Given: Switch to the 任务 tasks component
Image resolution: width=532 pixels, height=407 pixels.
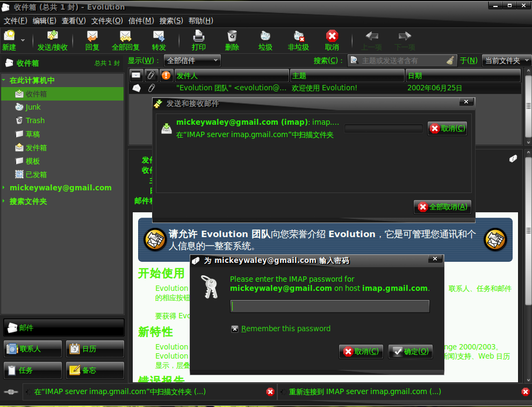Looking at the screenshot, I should click(x=33, y=370).
